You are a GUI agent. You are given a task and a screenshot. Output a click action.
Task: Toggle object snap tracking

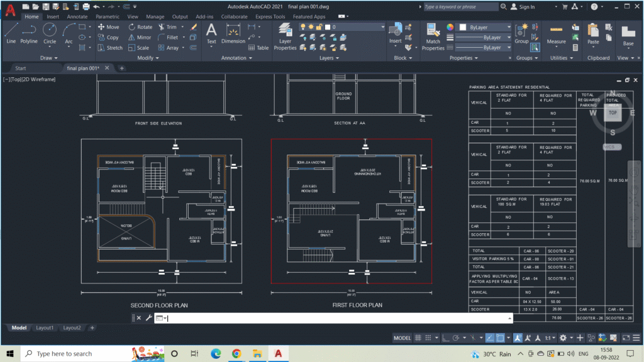click(490, 337)
